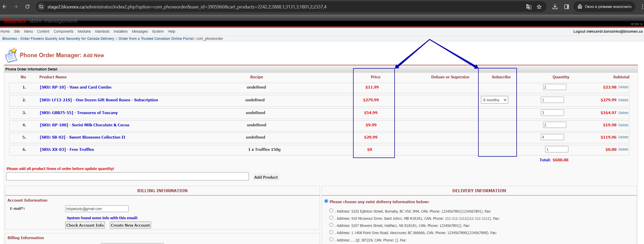Open the Mambots menu
This screenshot has width=644, height=244.
click(102, 31)
